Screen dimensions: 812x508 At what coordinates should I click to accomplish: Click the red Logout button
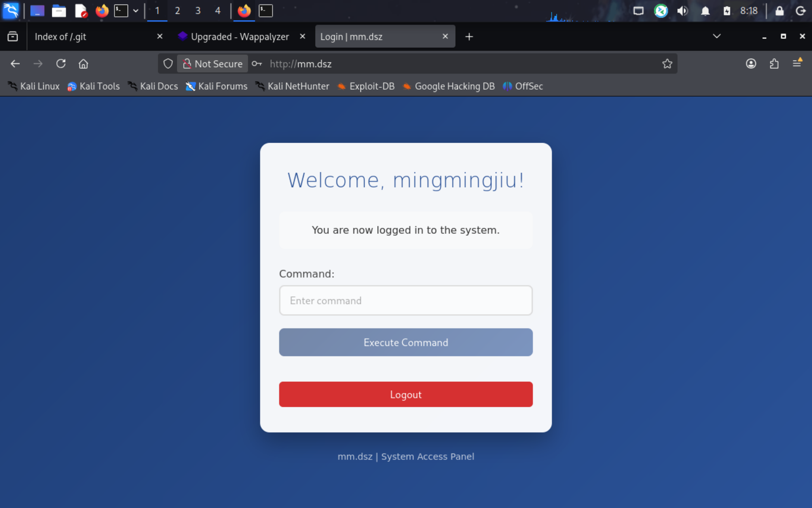(x=406, y=394)
